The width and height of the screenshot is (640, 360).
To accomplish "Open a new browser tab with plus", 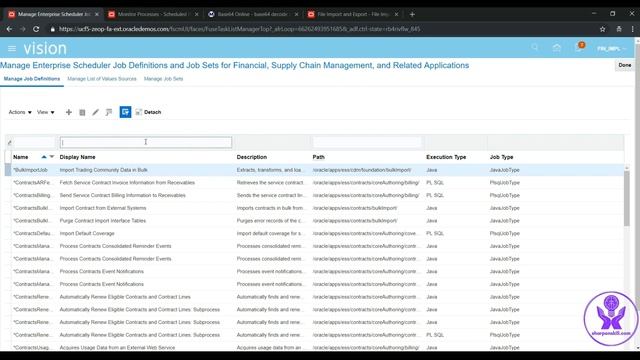I will [x=412, y=14].
